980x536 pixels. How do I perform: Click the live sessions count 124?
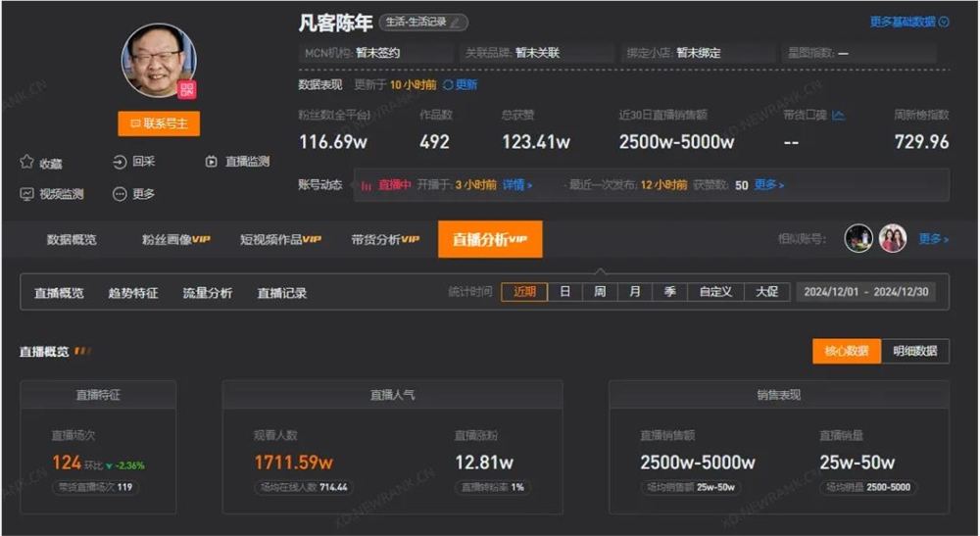click(x=67, y=463)
